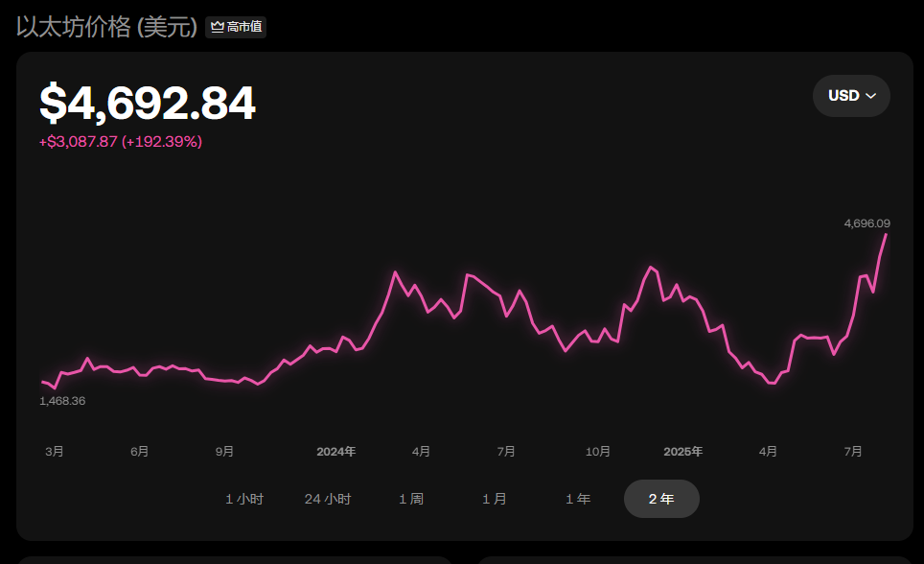The width and height of the screenshot is (924, 564).
Task: Click the 2024年 axis label
Action: click(x=335, y=452)
